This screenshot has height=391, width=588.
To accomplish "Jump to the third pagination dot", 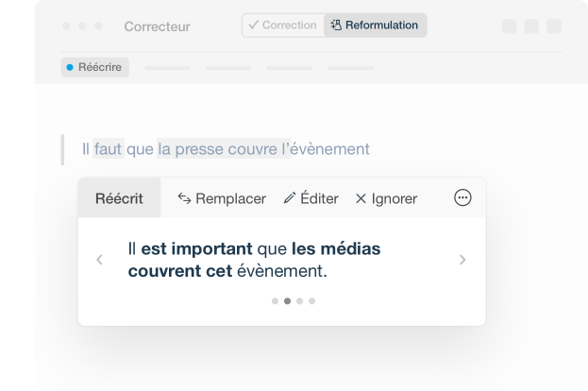I will (x=299, y=301).
